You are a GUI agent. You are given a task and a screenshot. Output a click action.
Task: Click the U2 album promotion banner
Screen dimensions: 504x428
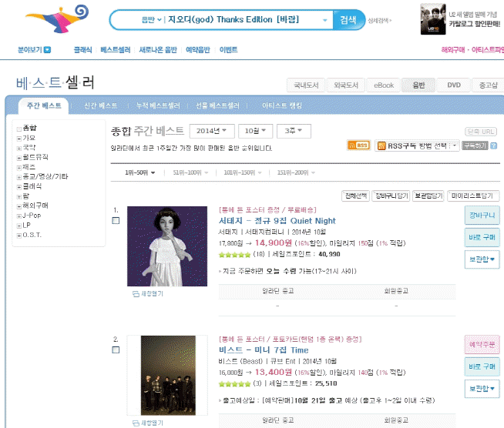[462, 19]
